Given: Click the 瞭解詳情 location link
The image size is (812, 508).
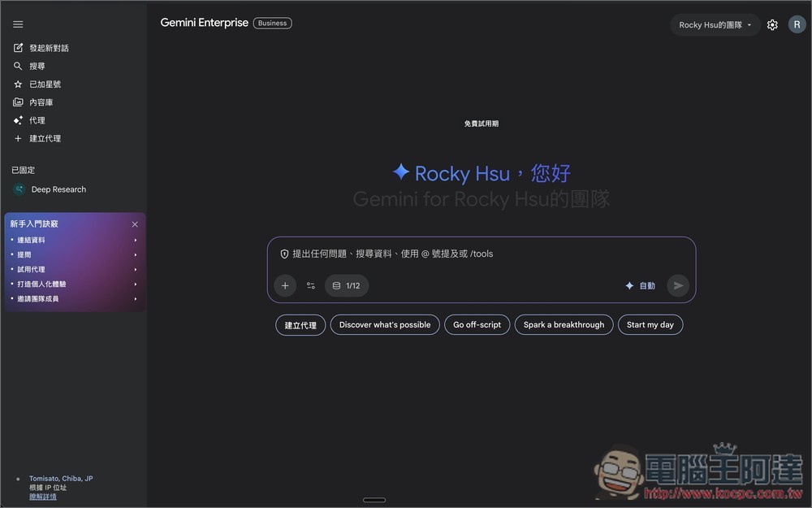Looking at the screenshot, I should pyautogui.click(x=42, y=496).
